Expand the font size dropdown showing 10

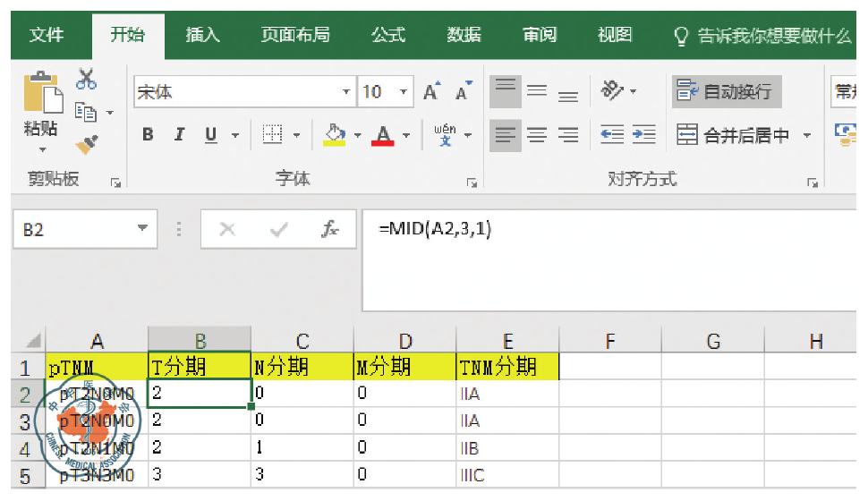click(x=404, y=92)
